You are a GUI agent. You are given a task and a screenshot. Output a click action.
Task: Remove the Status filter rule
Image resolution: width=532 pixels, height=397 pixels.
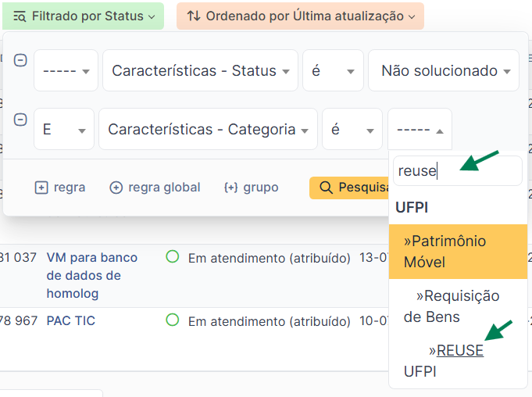[x=20, y=61]
